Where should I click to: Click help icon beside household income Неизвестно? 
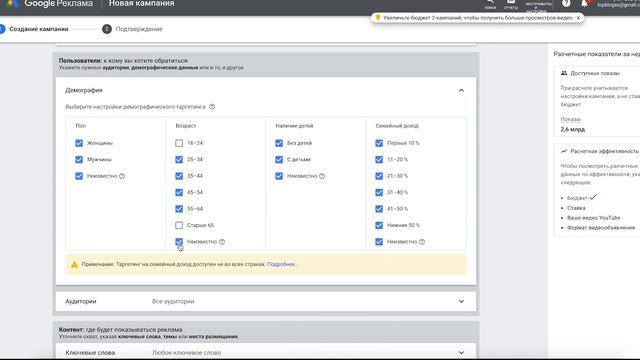pyautogui.click(x=422, y=242)
